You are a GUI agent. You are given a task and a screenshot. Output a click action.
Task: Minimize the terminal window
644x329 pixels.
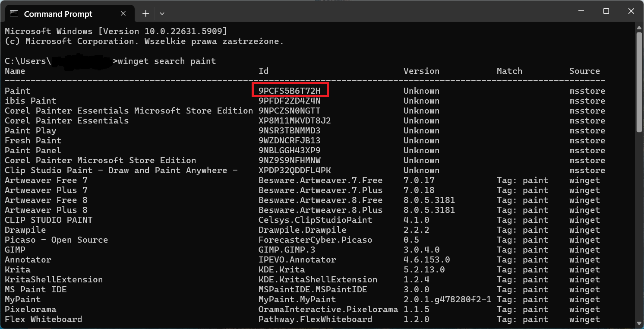581,11
